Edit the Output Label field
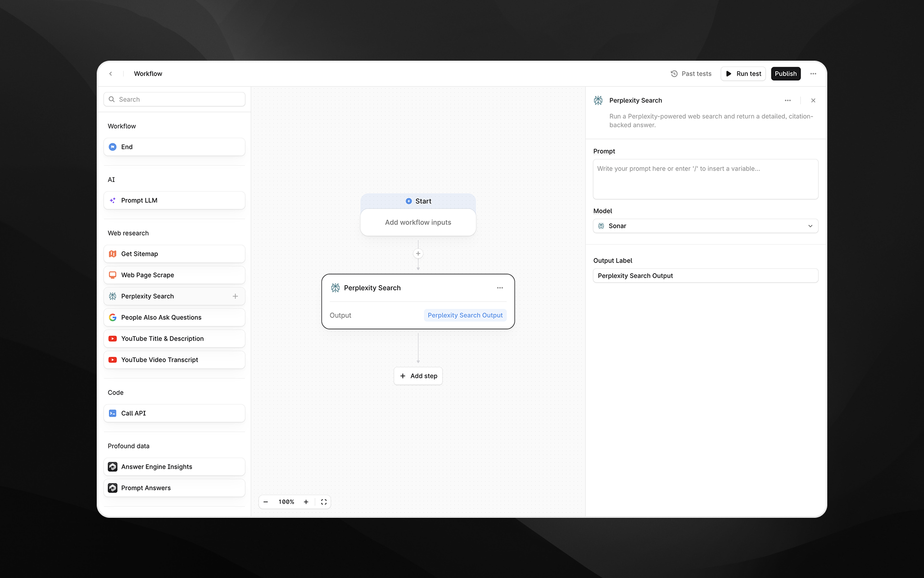Image resolution: width=924 pixels, height=578 pixels. click(x=706, y=276)
